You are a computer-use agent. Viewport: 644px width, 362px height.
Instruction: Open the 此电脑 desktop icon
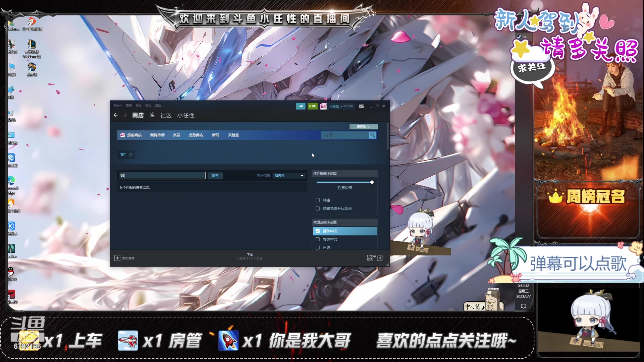pos(12,69)
